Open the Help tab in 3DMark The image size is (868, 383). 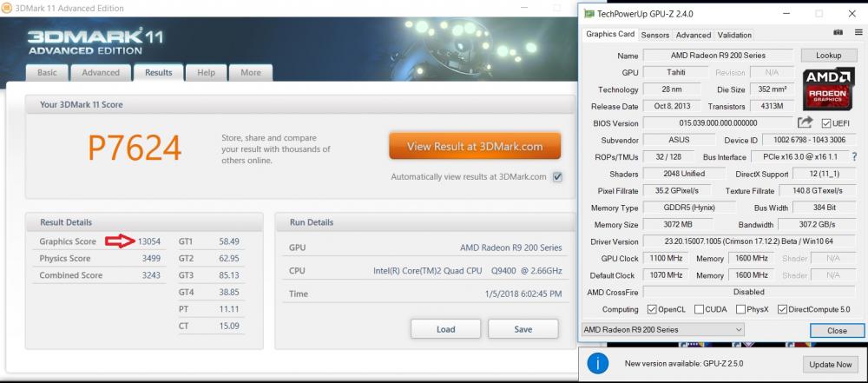(206, 73)
